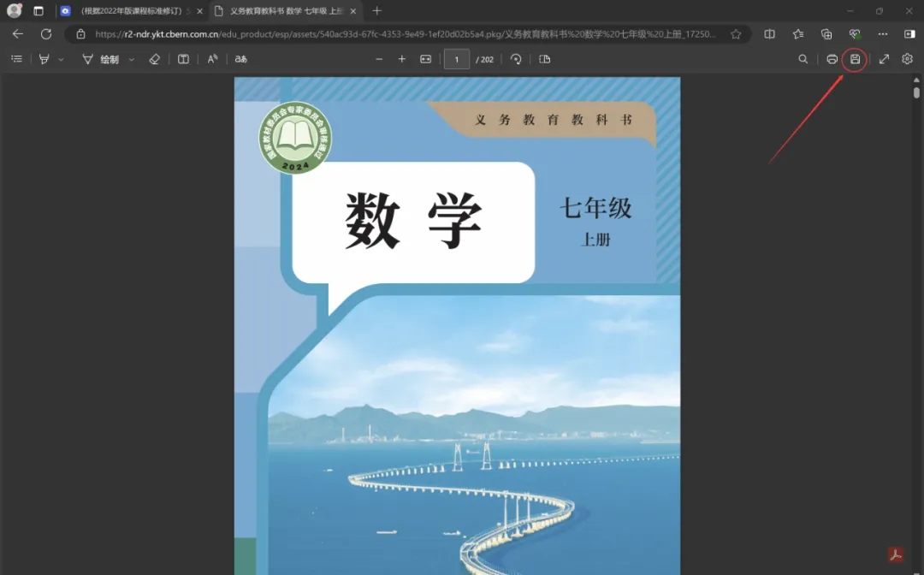Zoom in with the plus button
This screenshot has height=575, width=924.
pyautogui.click(x=402, y=59)
